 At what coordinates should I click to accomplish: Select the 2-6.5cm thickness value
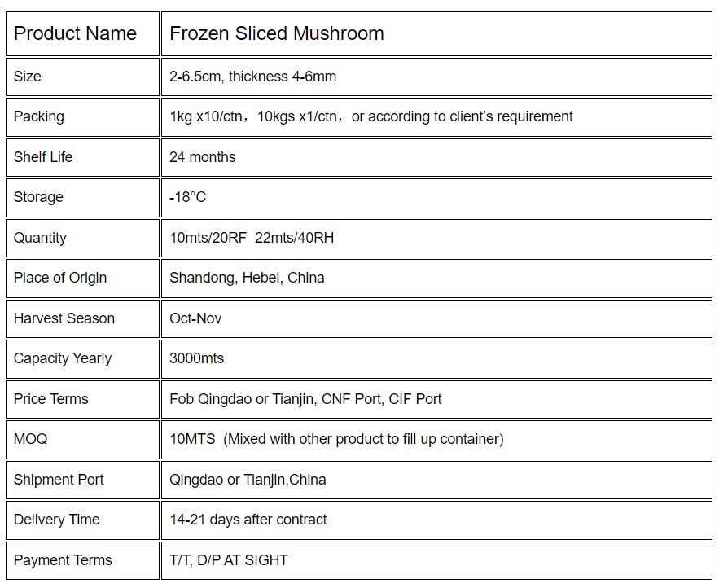[252, 77]
